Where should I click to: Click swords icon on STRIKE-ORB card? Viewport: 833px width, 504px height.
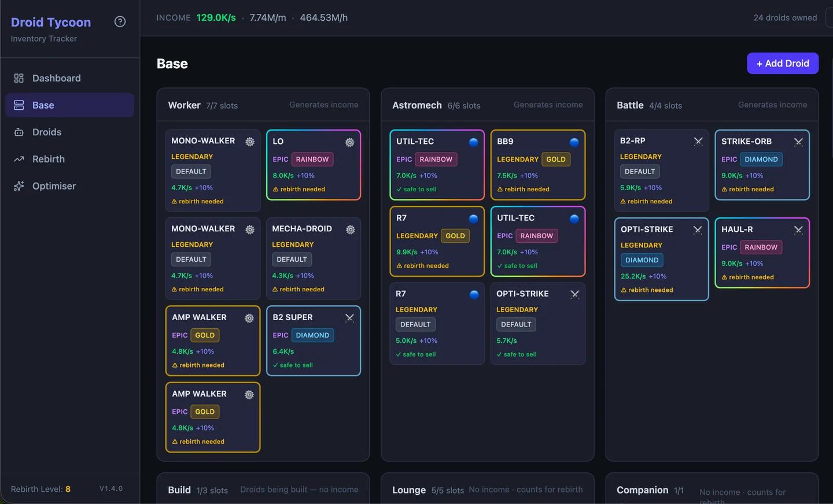click(x=798, y=142)
